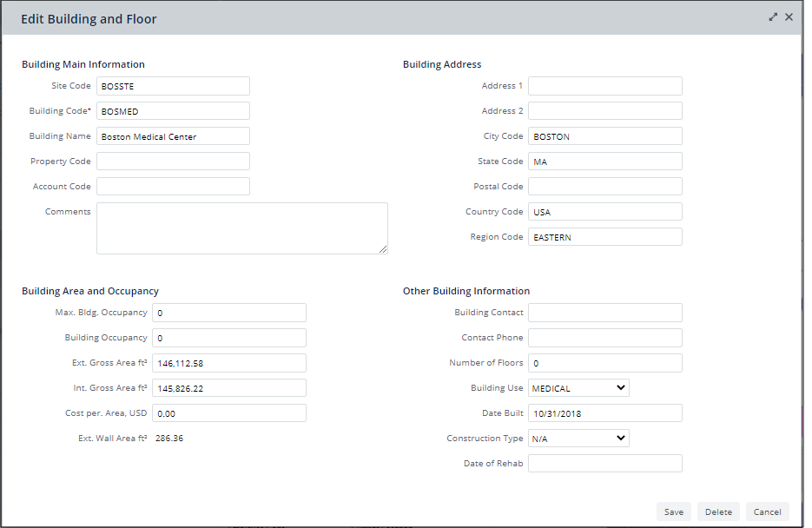Focus the Address 1 field
The width and height of the screenshot is (812, 528).
point(604,86)
